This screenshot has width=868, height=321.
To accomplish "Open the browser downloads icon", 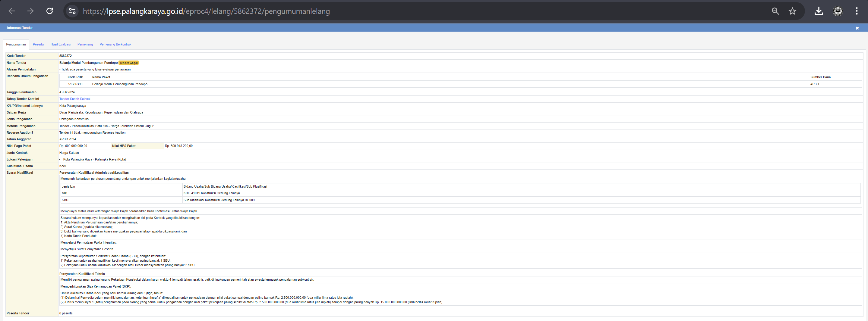I will pos(819,11).
